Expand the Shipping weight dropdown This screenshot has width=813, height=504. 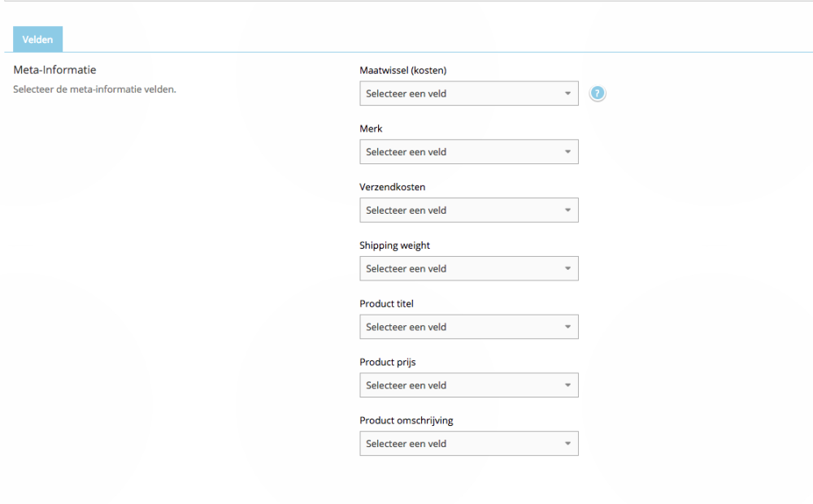click(x=468, y=269)
